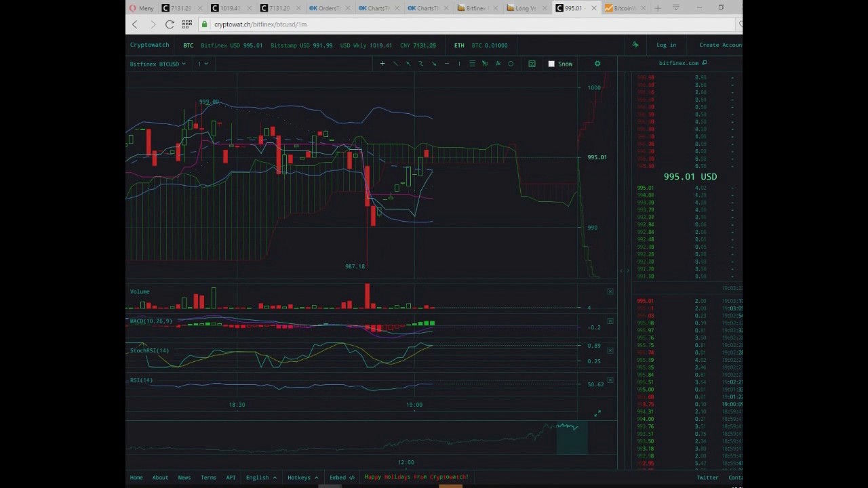This screenshot has width=868, height=488.
Task: Select BTC 0.01000 ETH pair
Action: coord(490,45)
